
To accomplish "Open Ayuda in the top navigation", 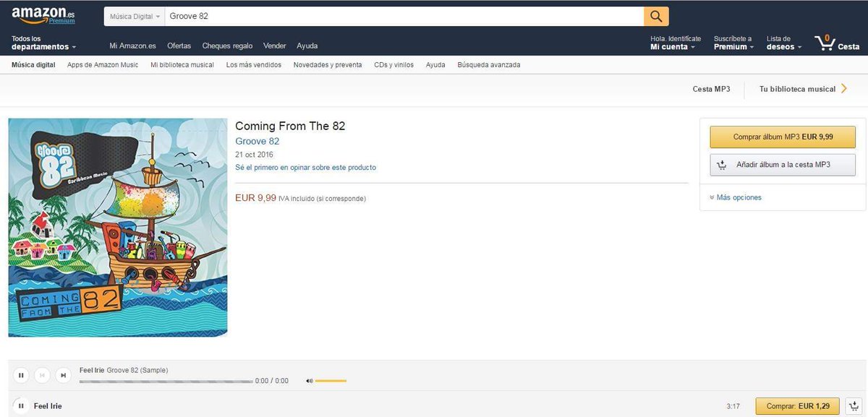I will point(307,46).
